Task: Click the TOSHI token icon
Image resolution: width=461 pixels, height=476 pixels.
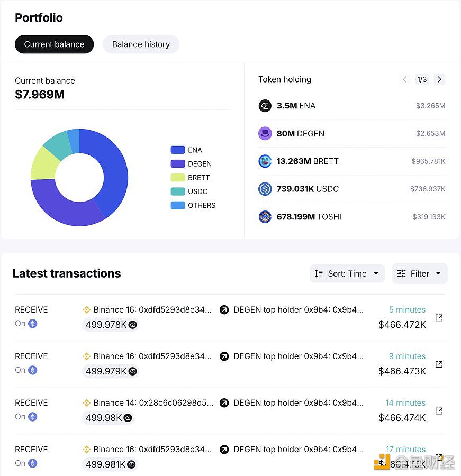Action: [265, 216]
